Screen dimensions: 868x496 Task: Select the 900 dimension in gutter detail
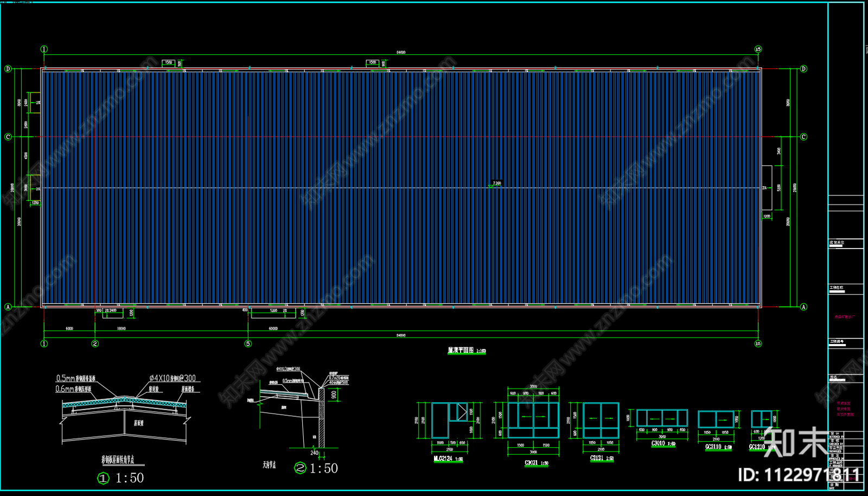coord(334,395)
